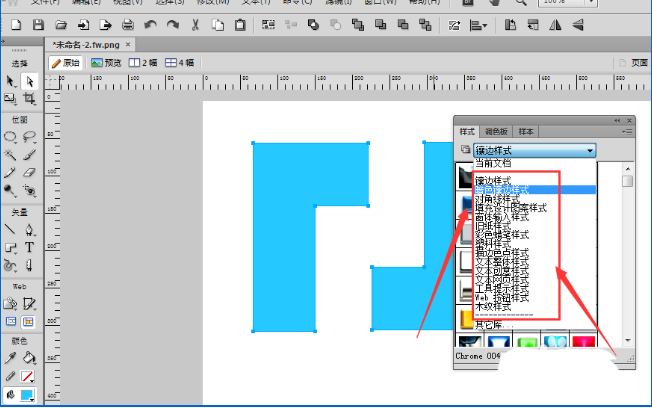Close the 未命名-2.fw.png document tab
The height and width of the screenshot is (408, 652).
pos(128,44)
